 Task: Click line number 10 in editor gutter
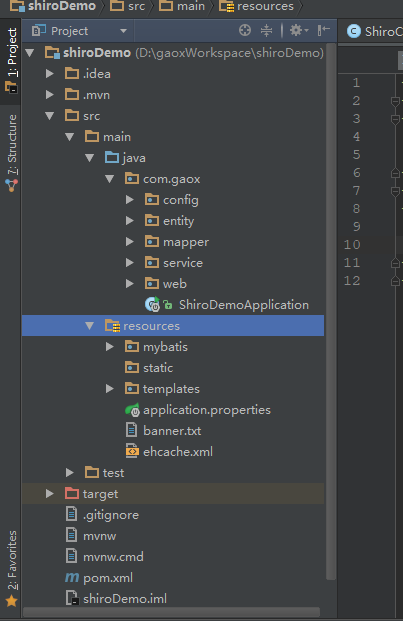(352, 244)
